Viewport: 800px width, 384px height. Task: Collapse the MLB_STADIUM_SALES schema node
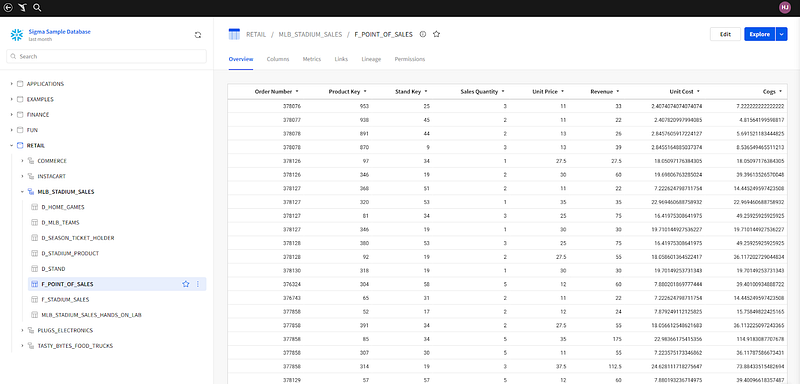pos(22,192)
